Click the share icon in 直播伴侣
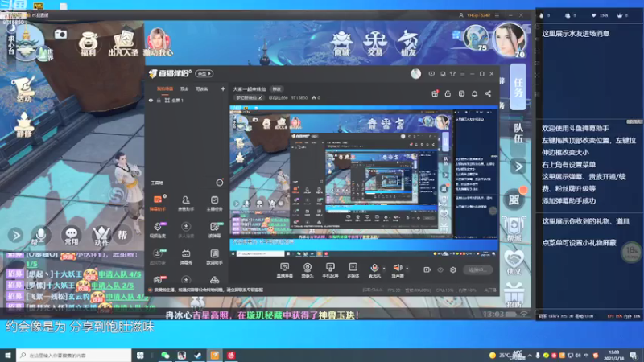The width and height of the screenshot is (644, 362). [x=488, y=93]
